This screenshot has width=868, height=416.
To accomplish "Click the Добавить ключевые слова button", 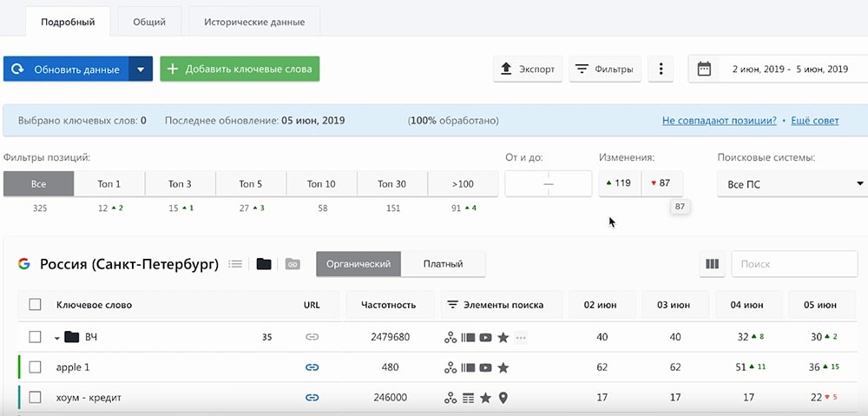I will (x=240, y=69).
